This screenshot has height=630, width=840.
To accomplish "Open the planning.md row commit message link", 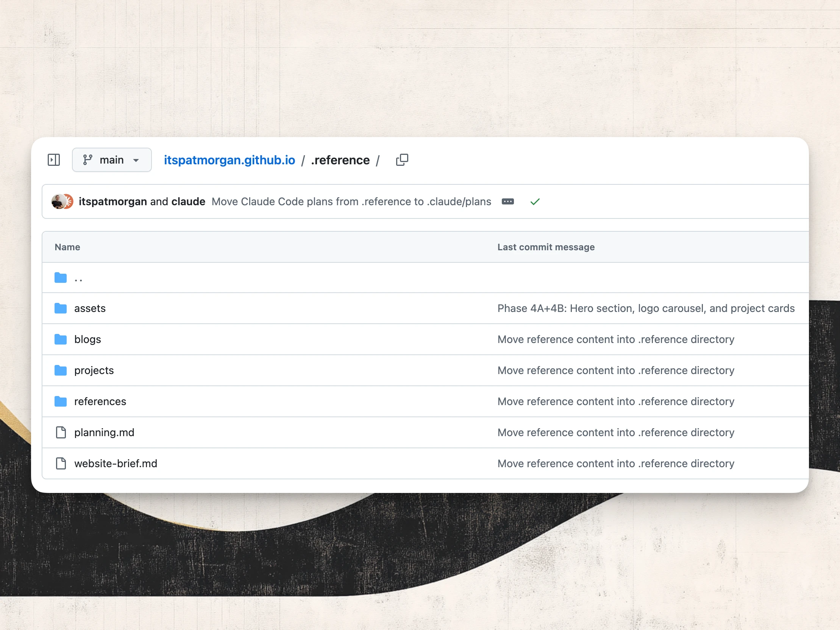I will pos(616,432).
